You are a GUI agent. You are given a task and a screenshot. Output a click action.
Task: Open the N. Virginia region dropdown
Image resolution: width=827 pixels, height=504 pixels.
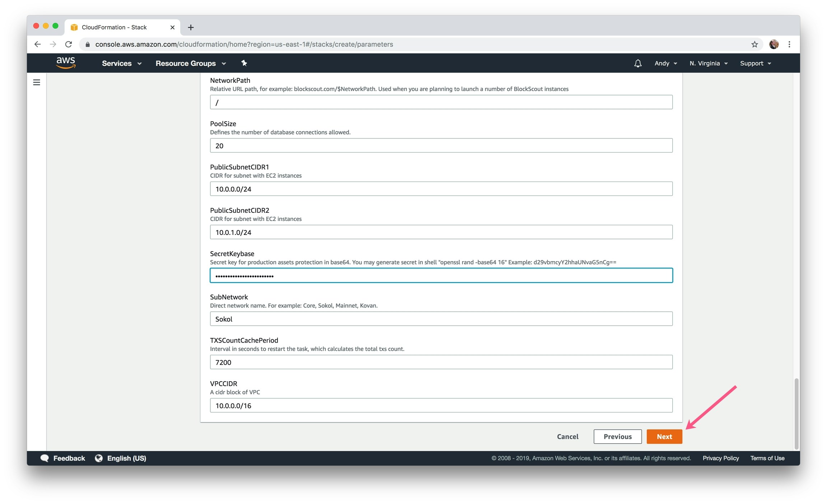coord(709,63)
